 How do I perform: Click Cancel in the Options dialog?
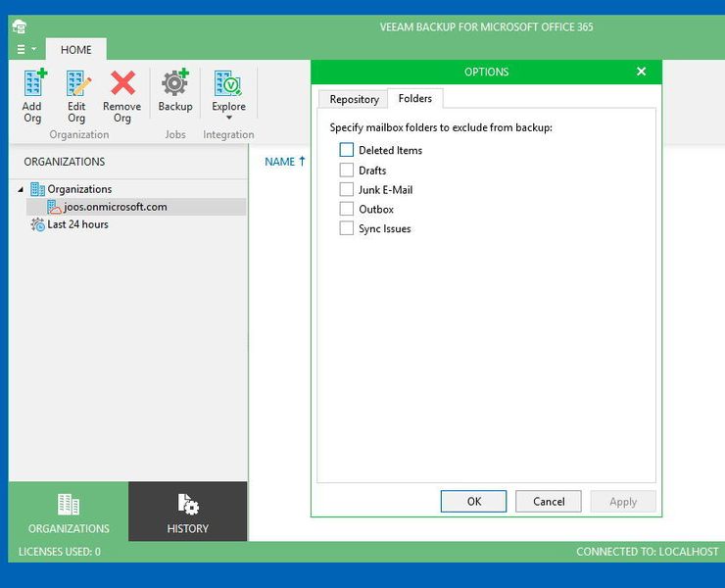[x=549, y=502]
